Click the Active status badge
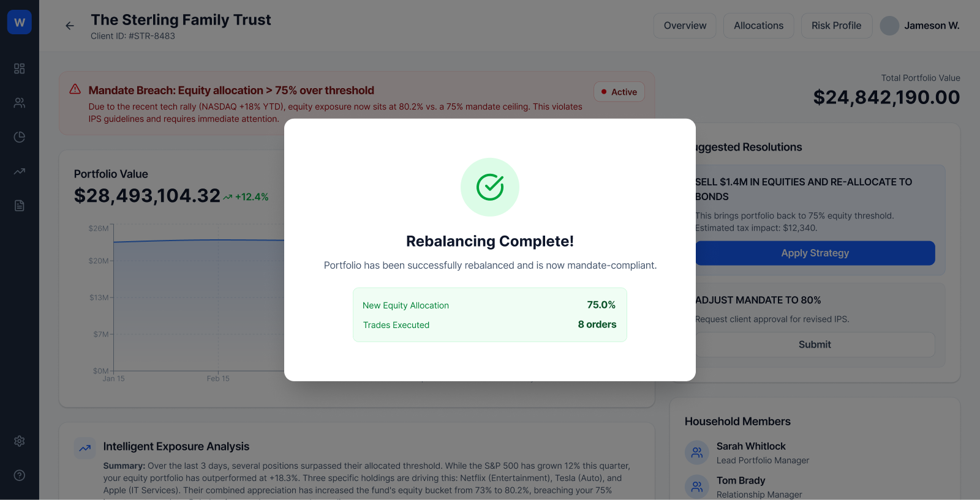Screen dimensions: 980x500 pyautogui.click(x=619, y=92)
